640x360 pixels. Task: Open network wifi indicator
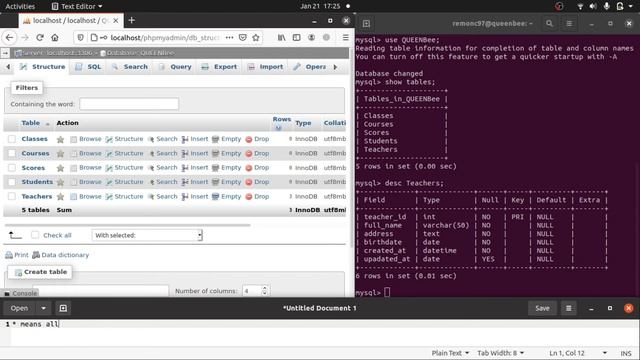pyautogui.click(x=580, y=6)
